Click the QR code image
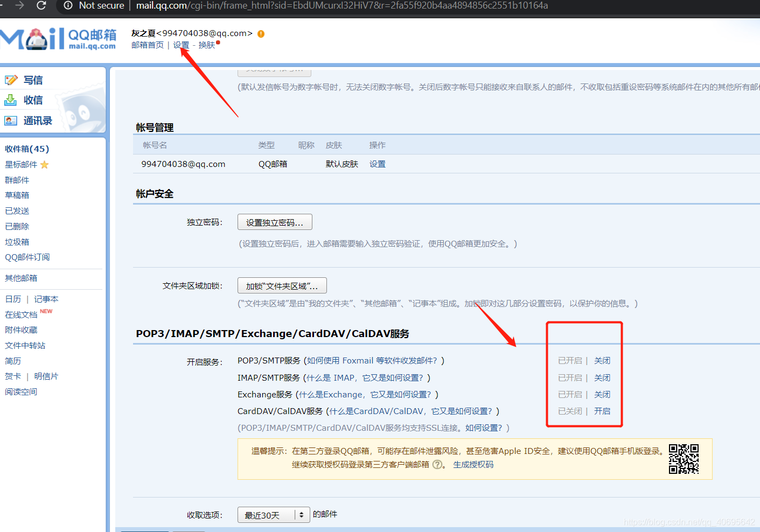 [684, 459]
